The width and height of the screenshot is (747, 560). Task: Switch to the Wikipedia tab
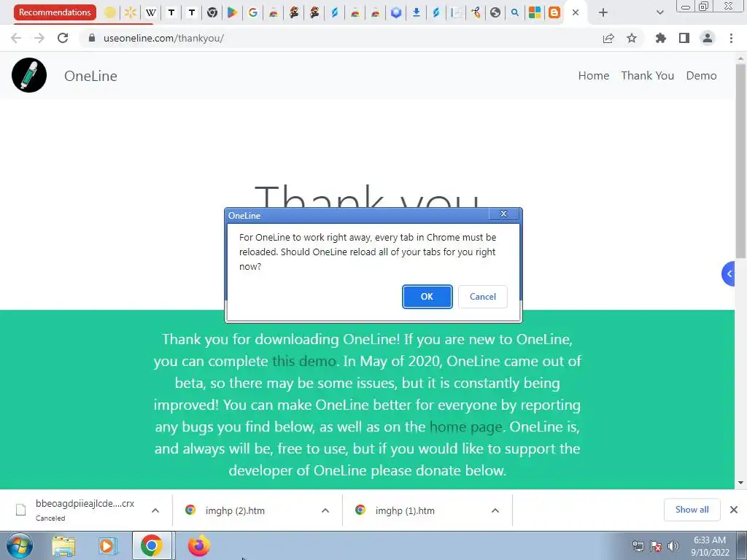coord(150,12)
